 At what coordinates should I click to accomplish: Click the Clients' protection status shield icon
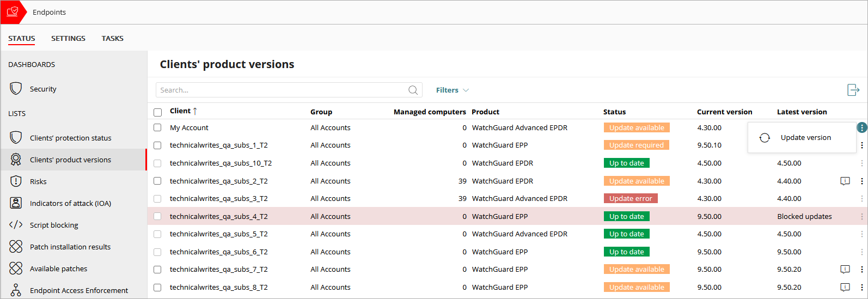[16, 137]
